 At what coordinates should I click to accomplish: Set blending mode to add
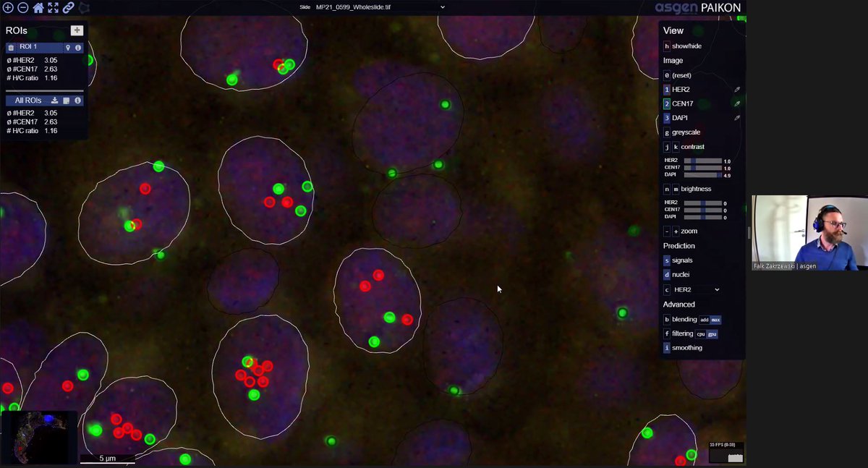pyautogui.click(x=704, y=320)
